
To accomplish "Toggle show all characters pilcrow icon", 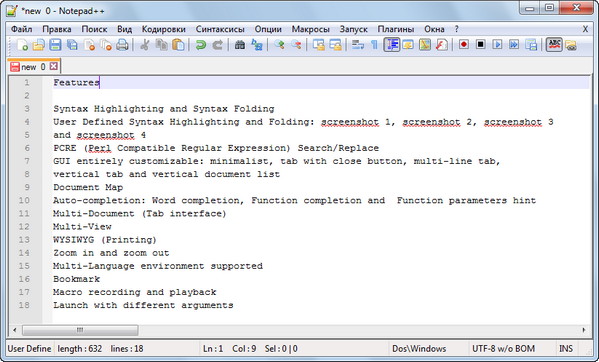I will [374, 45].
